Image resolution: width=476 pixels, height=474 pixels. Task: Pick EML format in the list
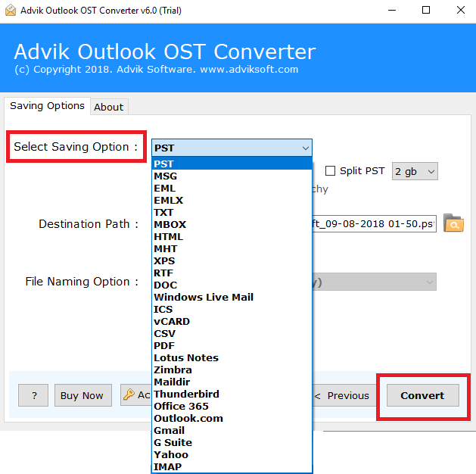coord(232,188)
